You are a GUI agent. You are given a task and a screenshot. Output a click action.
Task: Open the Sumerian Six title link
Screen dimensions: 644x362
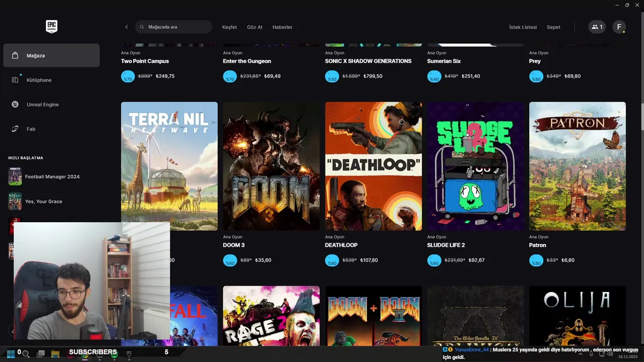[444, 61]
